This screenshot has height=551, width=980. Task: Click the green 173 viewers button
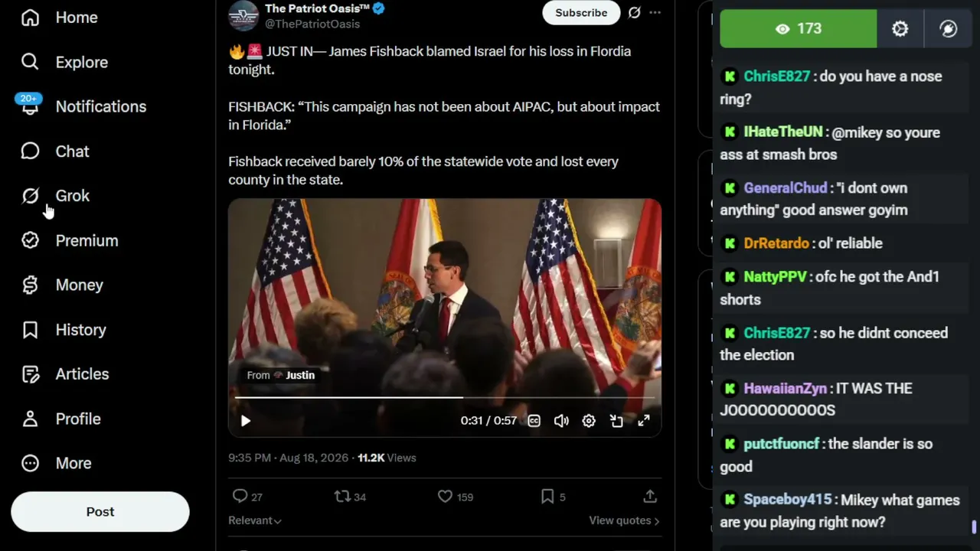click(x=799, y=28)
